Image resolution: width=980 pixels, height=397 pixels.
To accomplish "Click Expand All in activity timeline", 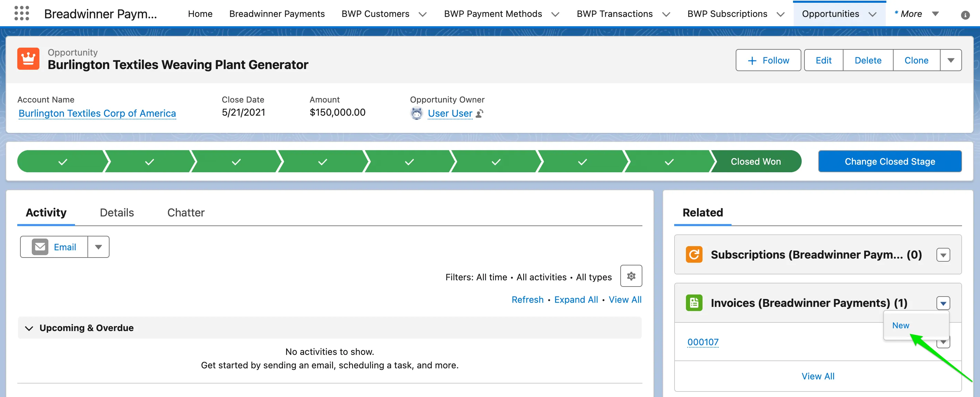I will point(576,299).
